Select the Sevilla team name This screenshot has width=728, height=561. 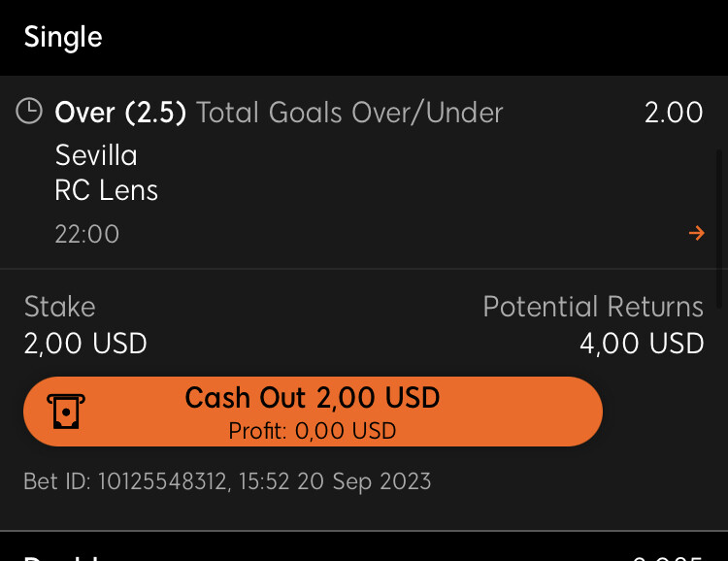pos(96,155)
